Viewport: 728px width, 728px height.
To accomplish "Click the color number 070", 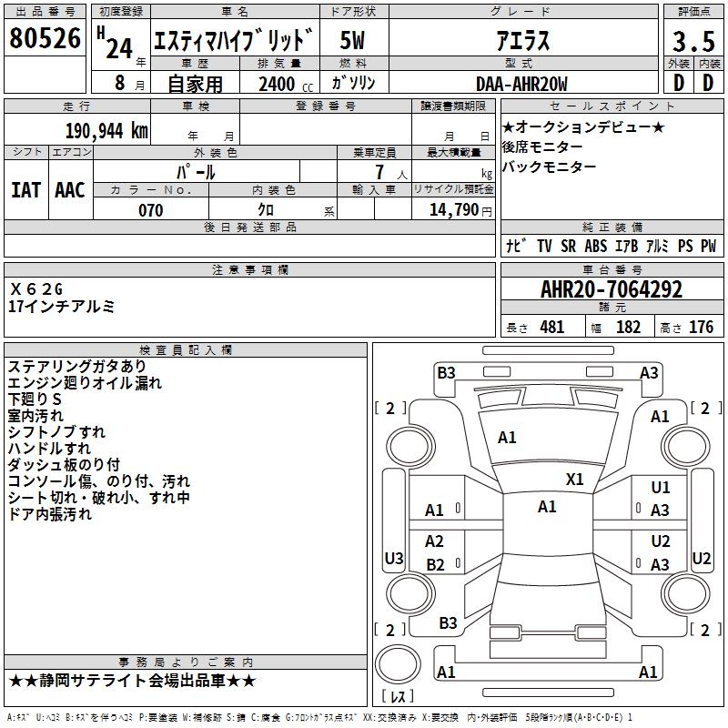I will point(151,210).
